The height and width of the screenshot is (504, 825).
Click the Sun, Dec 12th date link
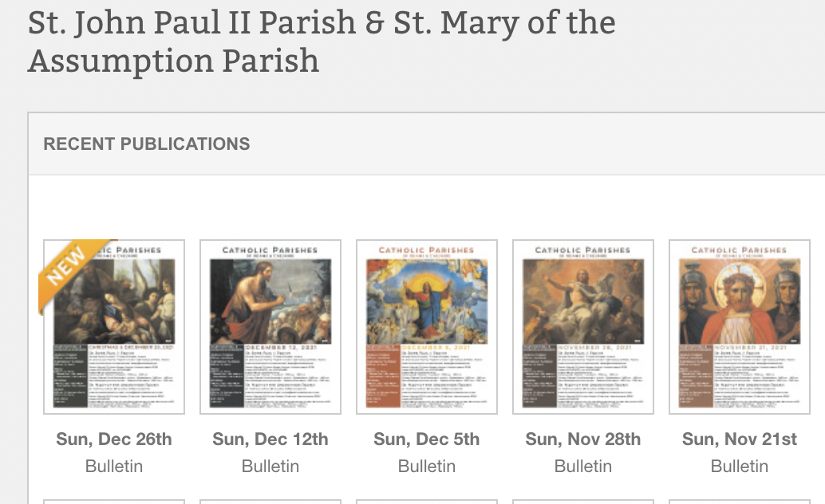(270, 439)
